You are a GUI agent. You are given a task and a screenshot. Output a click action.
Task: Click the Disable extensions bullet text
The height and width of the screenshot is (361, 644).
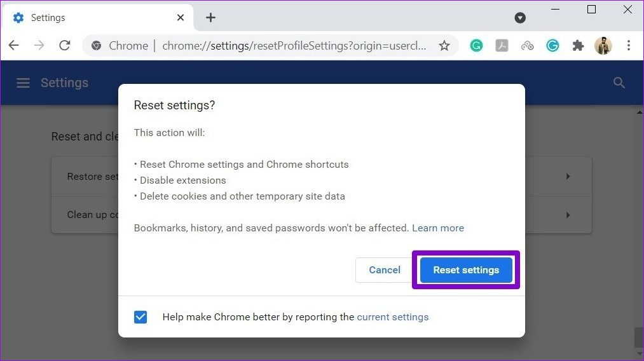[182, 180]
